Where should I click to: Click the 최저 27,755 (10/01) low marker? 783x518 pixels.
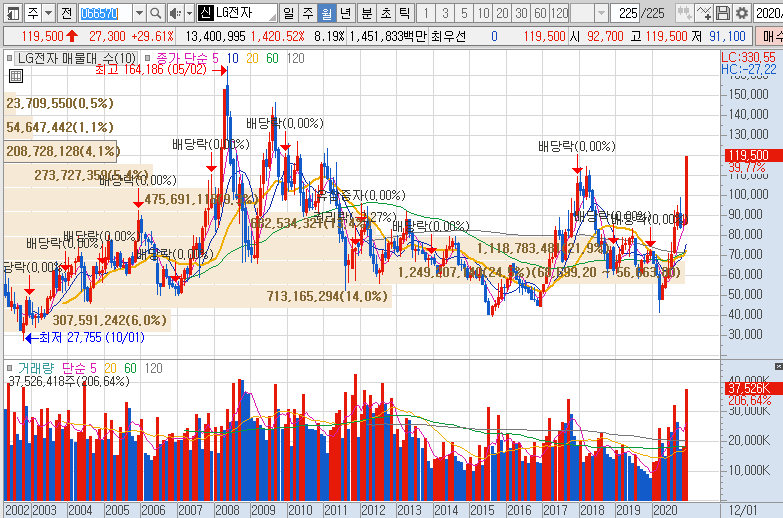point(92,338)
